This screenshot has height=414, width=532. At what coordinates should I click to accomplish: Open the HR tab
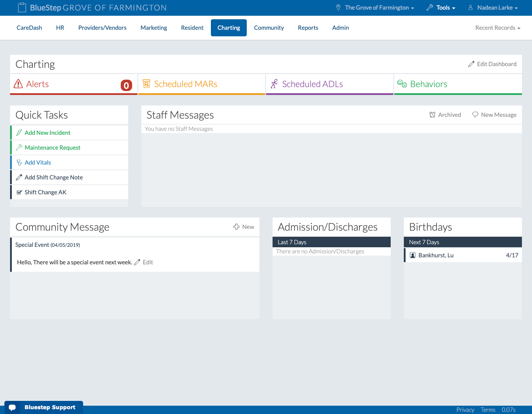pos(60,28)
